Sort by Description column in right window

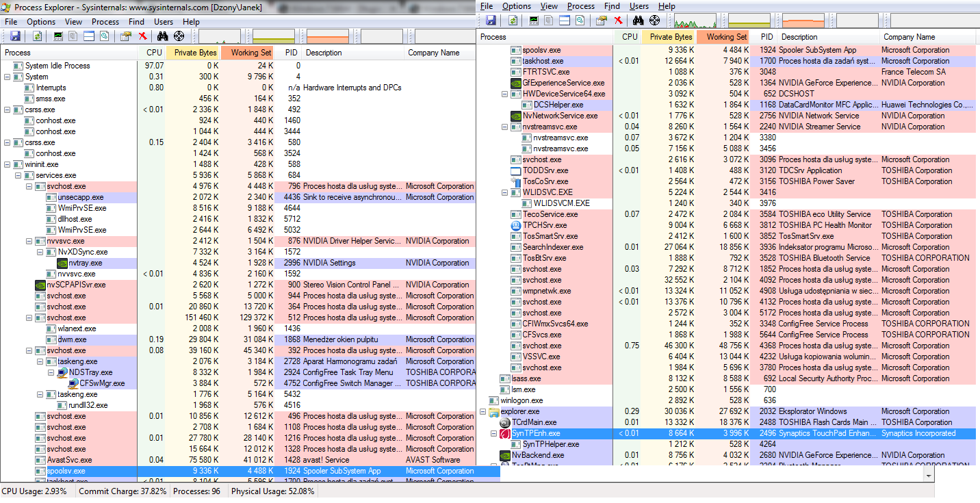[x=828, y=37]
